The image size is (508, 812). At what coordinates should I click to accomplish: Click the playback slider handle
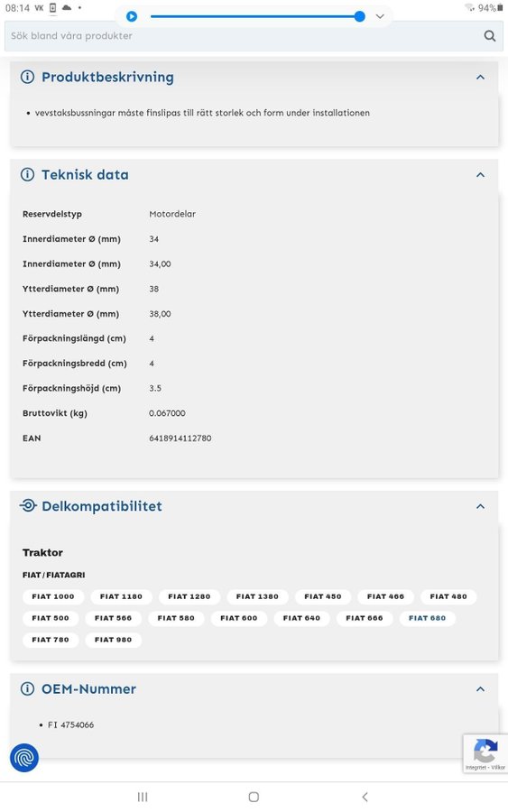[x=359, y=16]
